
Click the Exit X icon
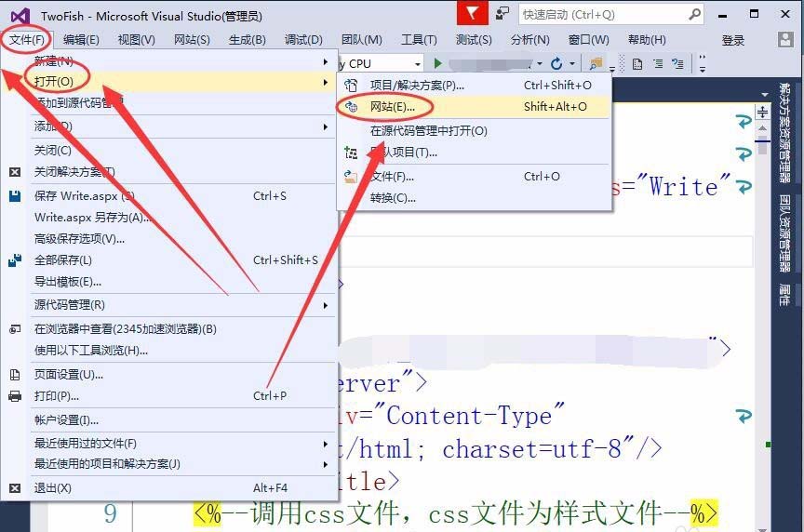click(15, 488)
